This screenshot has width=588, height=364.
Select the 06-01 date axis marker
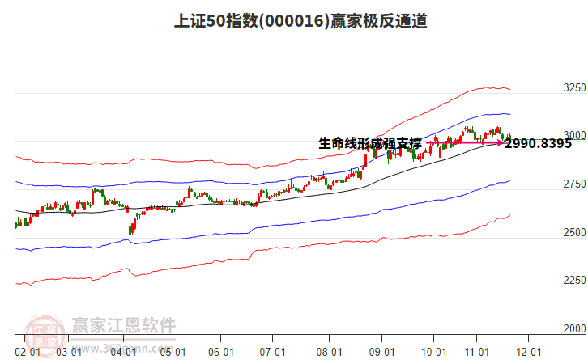[x=221, y=353]
